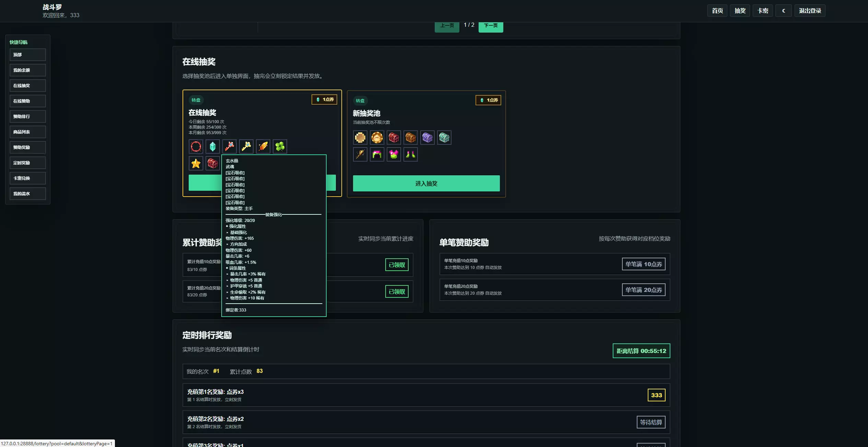Screen dimensions: 868x447
Task: Jump to 定时奖励 in quick nav
Action: click(x=28, y=163)
